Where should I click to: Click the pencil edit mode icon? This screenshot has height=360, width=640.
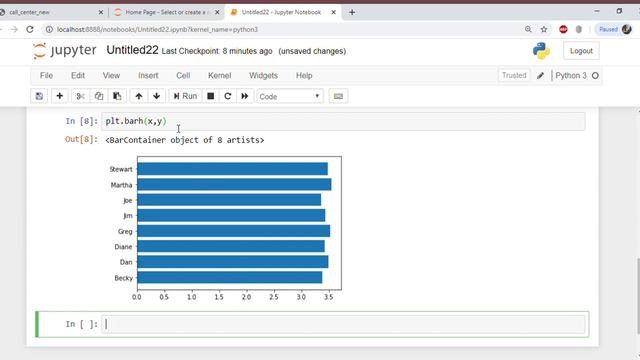(x=540, y=76)
